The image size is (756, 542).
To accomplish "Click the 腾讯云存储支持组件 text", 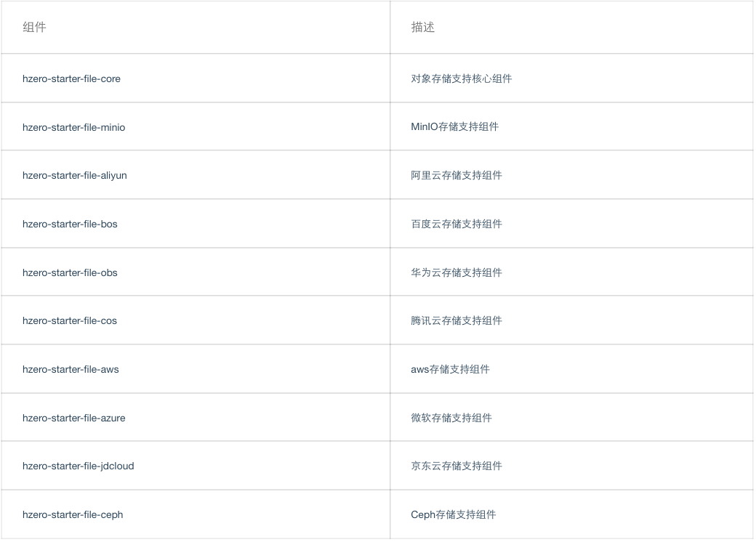I will tap(456, 320).
